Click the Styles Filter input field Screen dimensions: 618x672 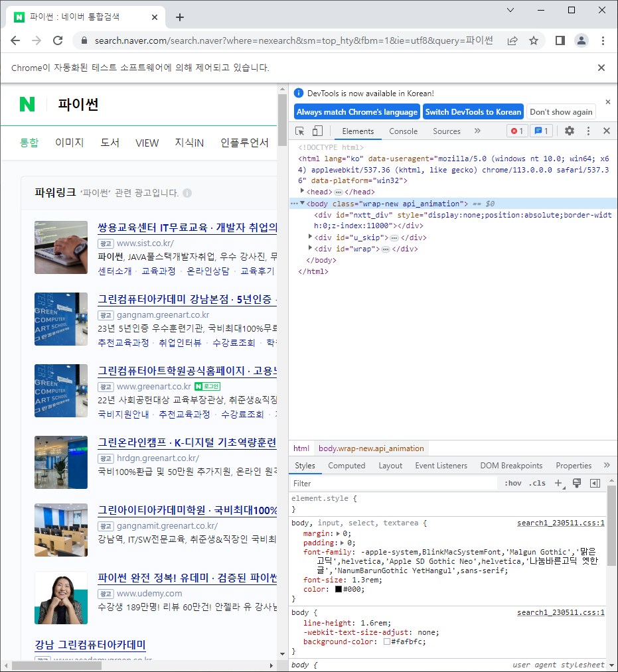393,484
